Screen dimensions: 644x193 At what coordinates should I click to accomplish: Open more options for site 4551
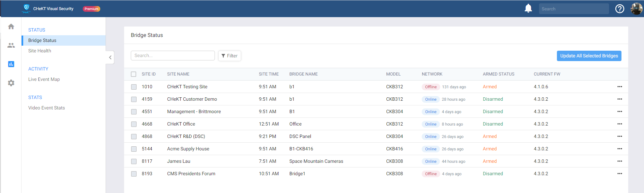[619, 111]
